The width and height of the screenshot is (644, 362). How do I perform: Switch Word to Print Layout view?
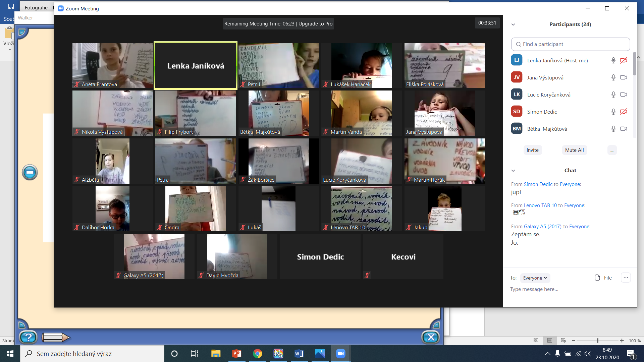point(550,341)
